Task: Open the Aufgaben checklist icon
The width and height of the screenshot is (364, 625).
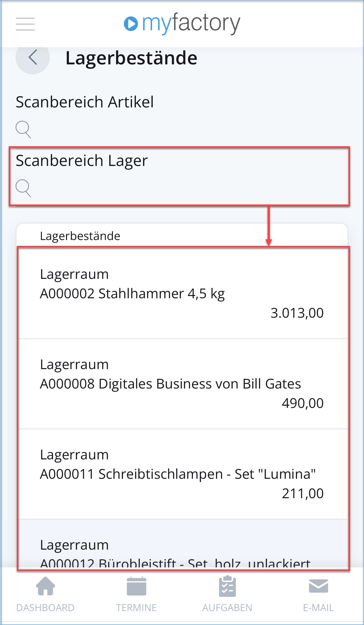Action: point(227,587)
